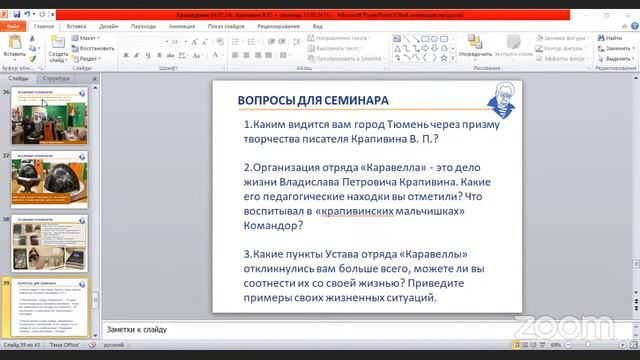This screenshot has width=640, height=360.
Task: Toggle italic (К) formatting
Action: coord(137,55)
